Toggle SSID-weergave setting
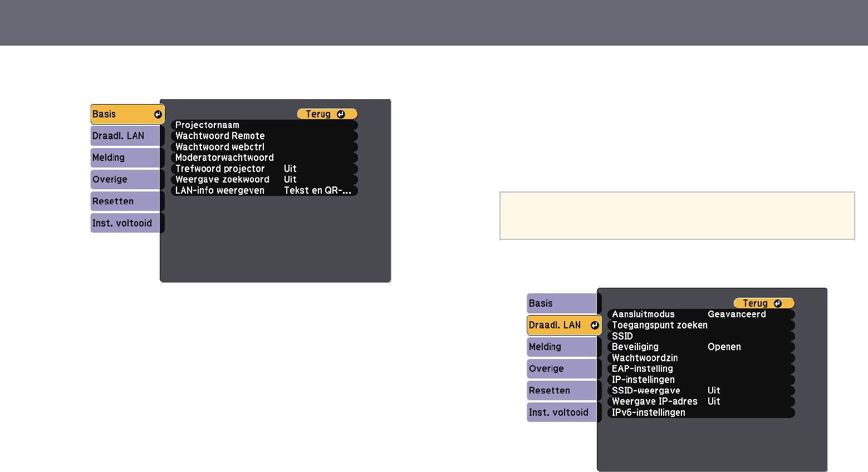 [x=700, y=391]
